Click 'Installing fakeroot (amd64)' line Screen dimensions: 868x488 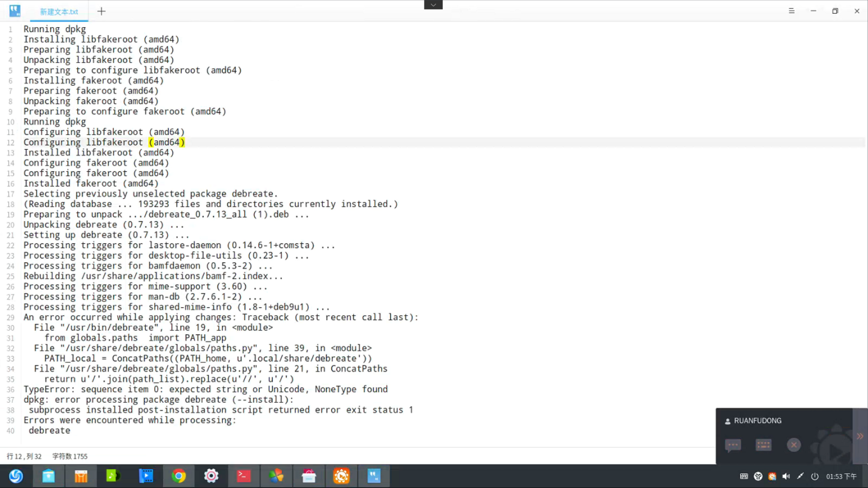pos(94,81)
